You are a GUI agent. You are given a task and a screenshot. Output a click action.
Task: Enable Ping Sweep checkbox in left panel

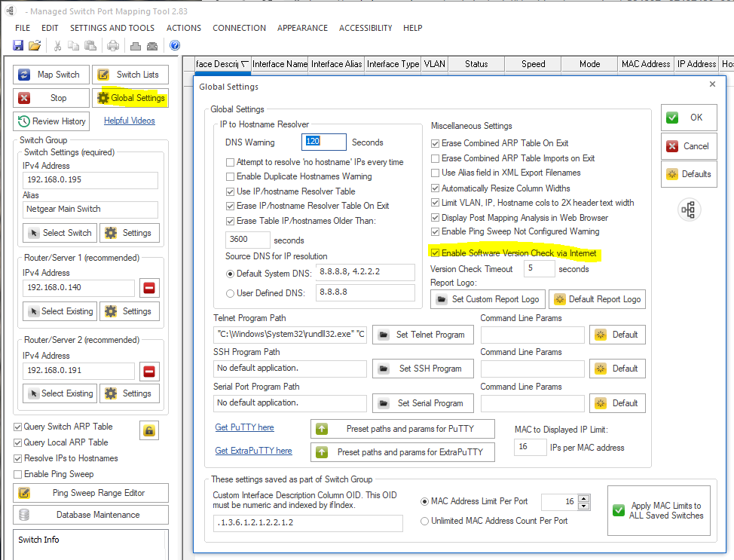(18, 474)
